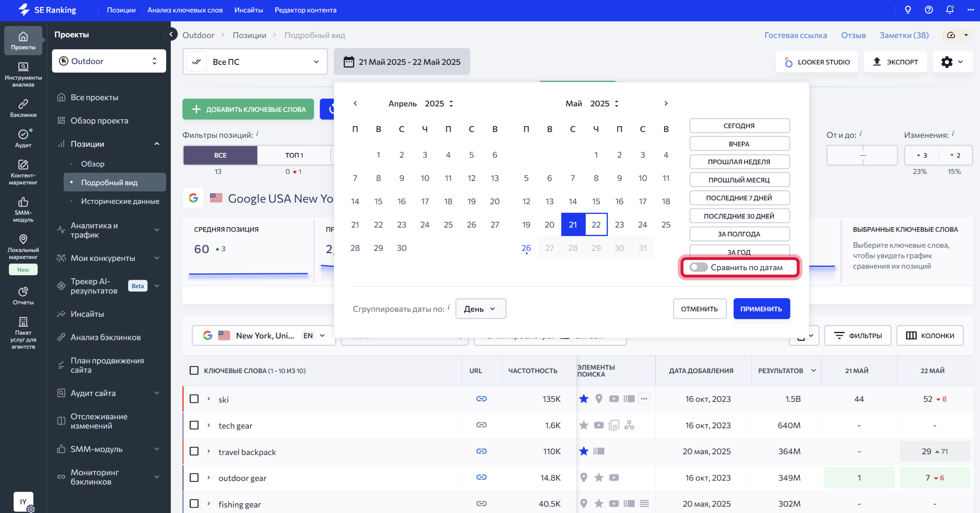Open Content editor top menu

pos(305,10)
